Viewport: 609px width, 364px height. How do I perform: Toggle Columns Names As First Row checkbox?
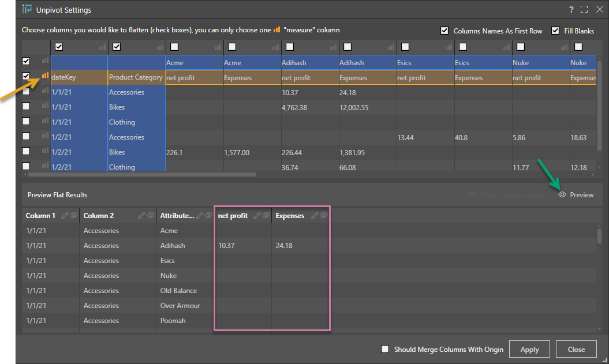[444, 31]
